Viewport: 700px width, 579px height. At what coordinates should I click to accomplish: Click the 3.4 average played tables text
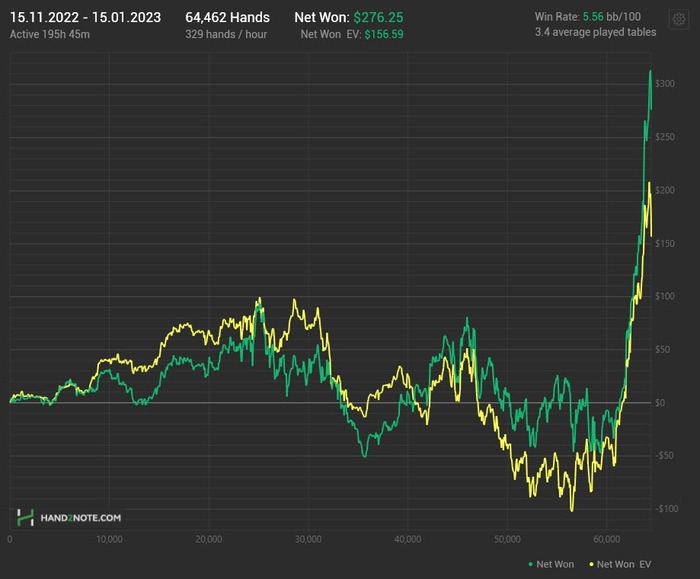tap(596, 32)
